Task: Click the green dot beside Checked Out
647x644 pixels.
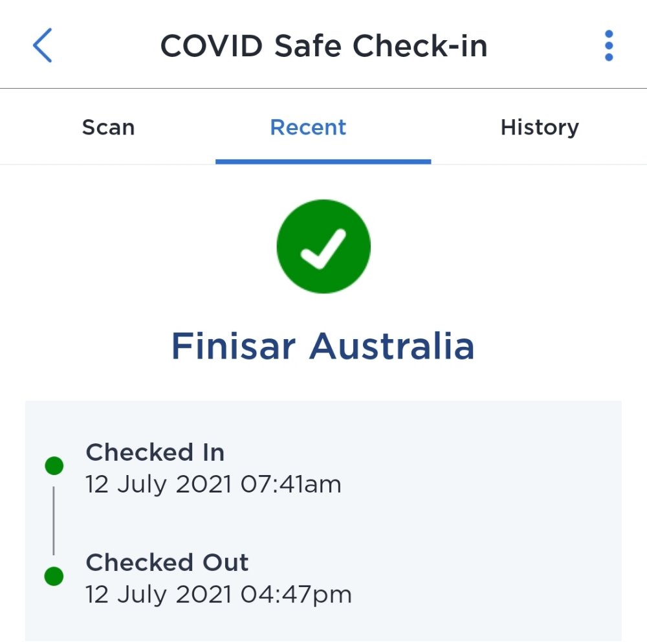Action: click(54, 575)
